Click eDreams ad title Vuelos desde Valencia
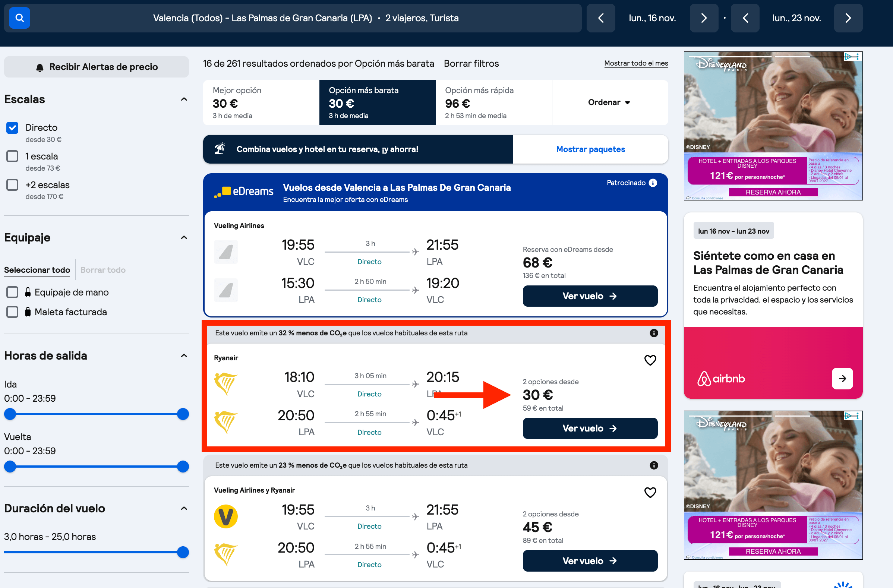The height and width of the screenshot is (588, 893). (397, 188)
